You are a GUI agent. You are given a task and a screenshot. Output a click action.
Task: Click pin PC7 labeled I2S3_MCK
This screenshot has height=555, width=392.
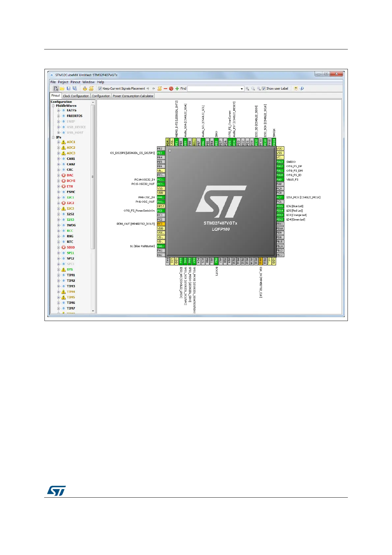coord(280,197)
